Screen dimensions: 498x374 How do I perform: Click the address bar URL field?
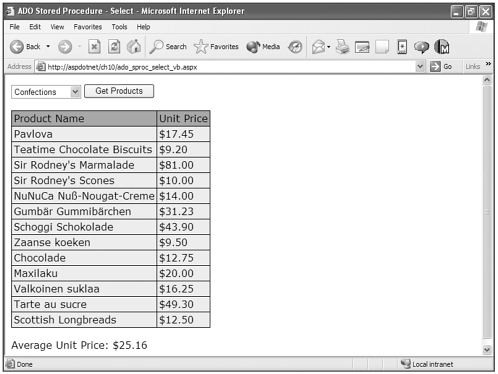[226, 67]
